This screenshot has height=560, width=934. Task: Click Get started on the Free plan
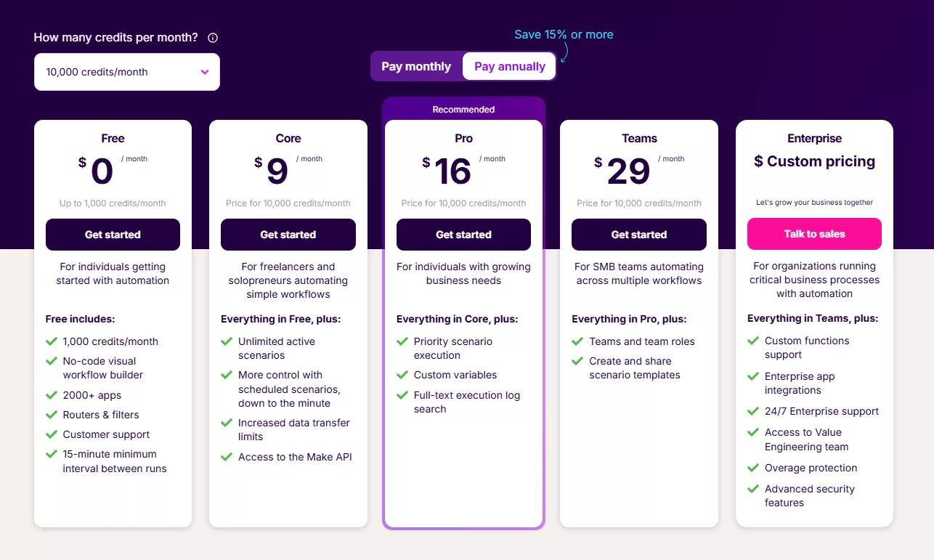pyautogui.click(x=113, y=235)
